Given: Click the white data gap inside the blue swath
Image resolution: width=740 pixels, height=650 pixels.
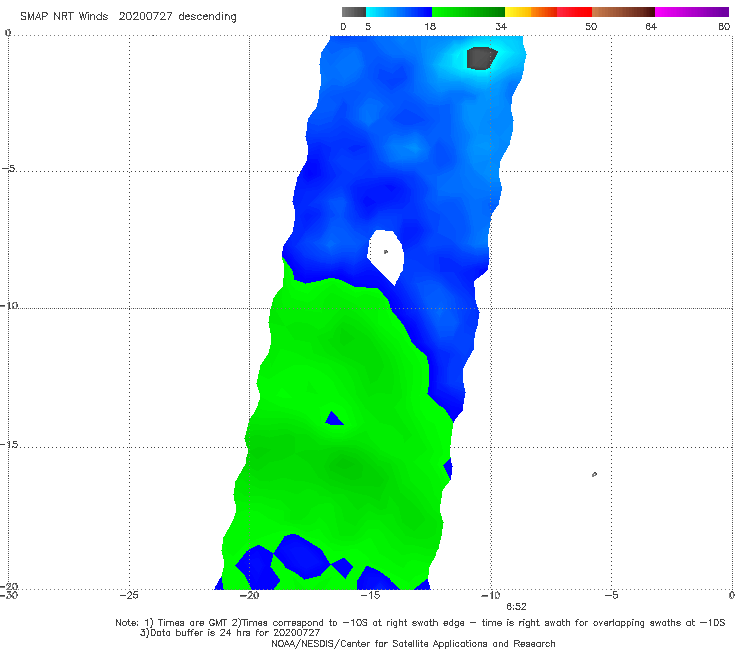Looking at the screenshot, I should pyautogui.click(x=387, y=255).
